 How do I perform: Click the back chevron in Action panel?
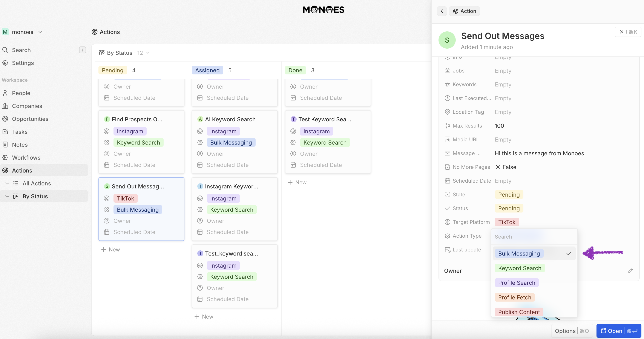pos(442,11)
